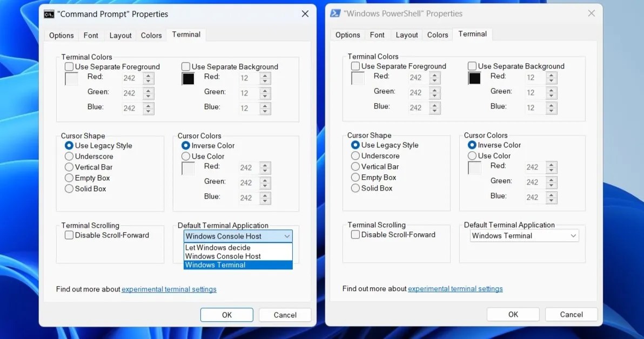Select Solid Box cursor shape in PowerShell dialog
Viewport: 644px width, 339px height.
tap(355, 188)
